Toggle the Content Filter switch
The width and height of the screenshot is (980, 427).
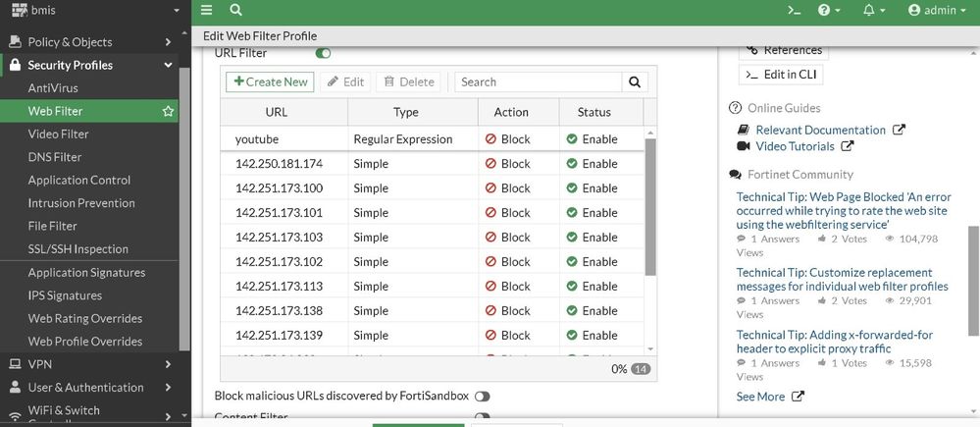pyautogui.click(x=482, y=417)
